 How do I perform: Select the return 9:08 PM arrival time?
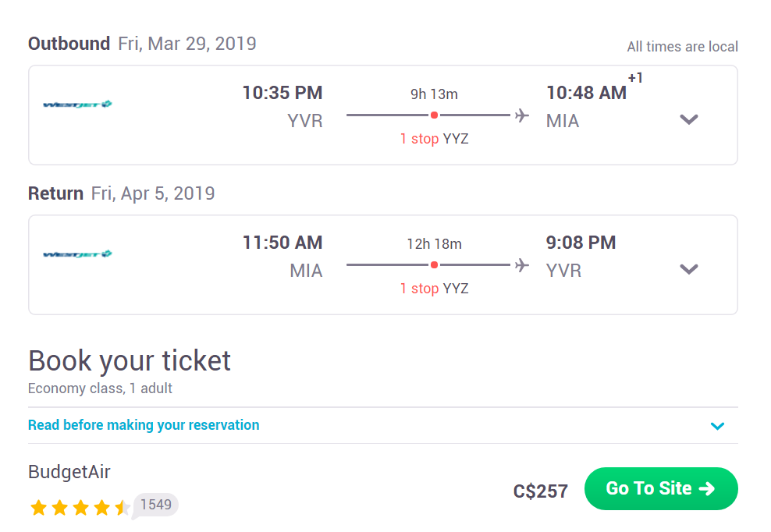click(581, 243)
